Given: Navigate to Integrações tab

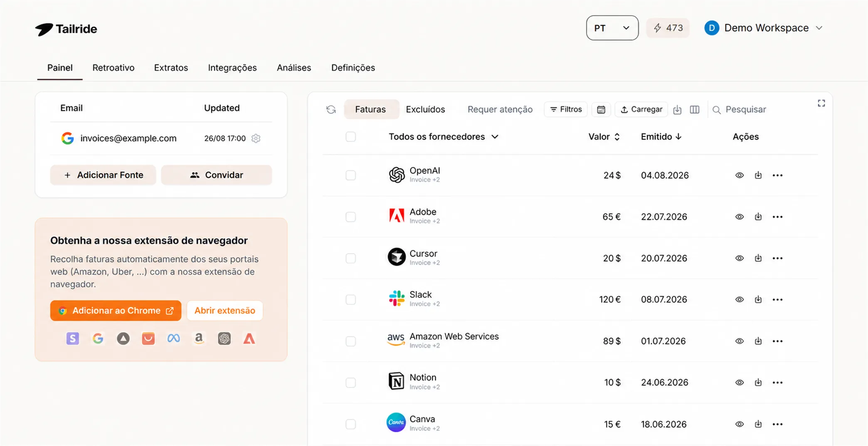Looking at the screenshot, I should click(x=232, y=68).
